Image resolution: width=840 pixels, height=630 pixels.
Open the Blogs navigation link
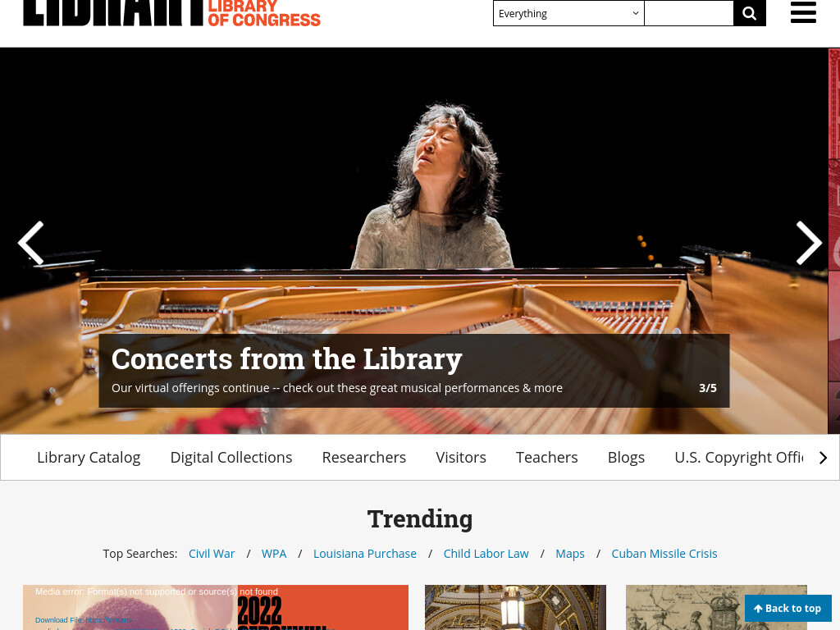[x=626, y=457]
